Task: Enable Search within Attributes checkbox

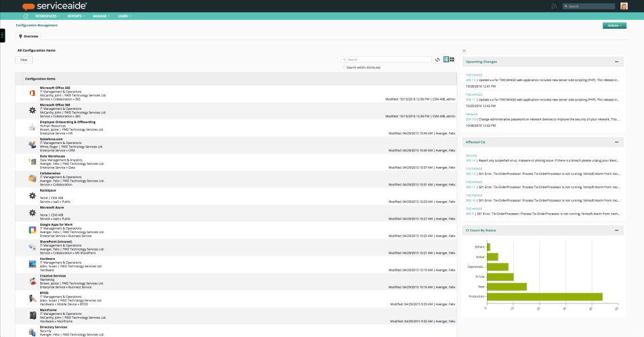Action: 343,68
